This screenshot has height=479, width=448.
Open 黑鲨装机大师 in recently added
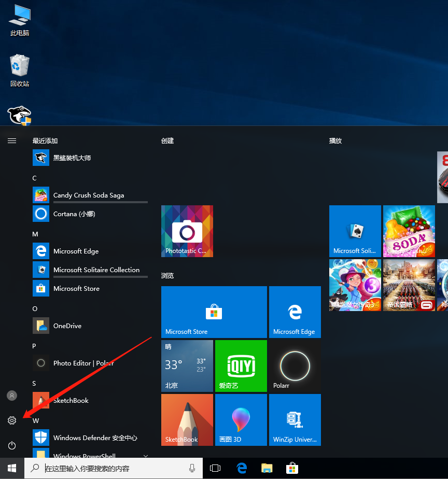90,158
